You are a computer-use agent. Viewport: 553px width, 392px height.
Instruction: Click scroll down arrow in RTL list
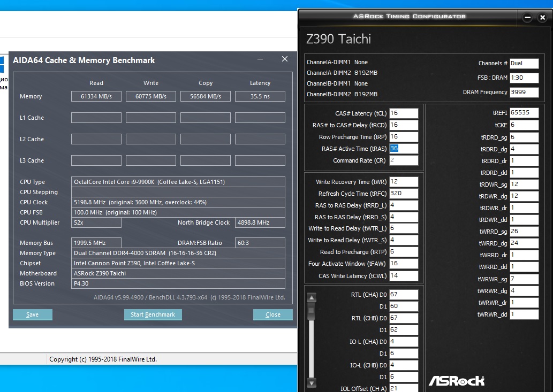coord(312,383)
